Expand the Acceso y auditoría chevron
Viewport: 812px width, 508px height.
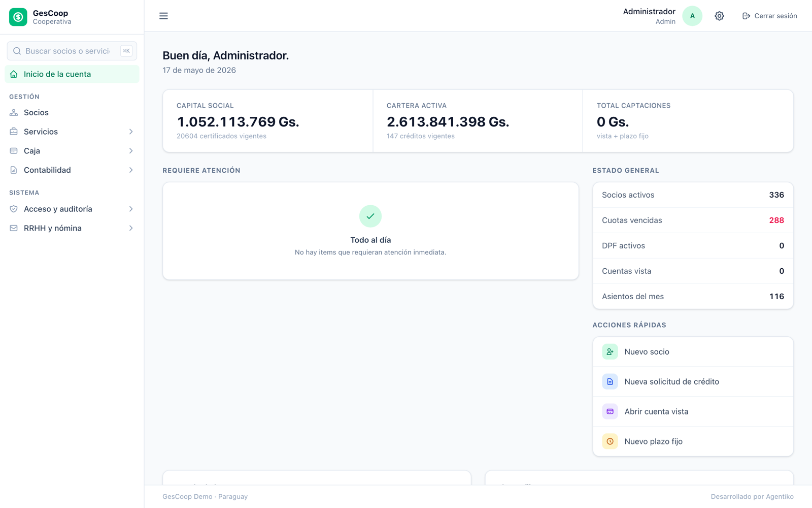click(131, 209)
